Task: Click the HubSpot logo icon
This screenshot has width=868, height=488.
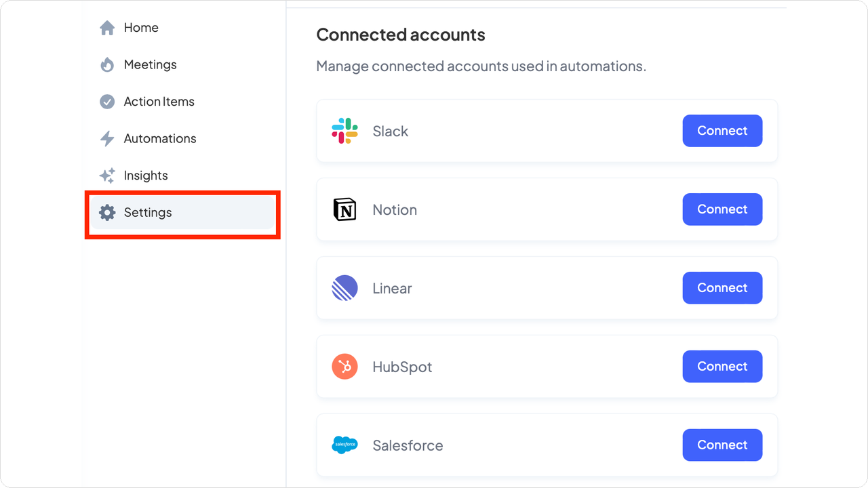Action: point(344,367)
